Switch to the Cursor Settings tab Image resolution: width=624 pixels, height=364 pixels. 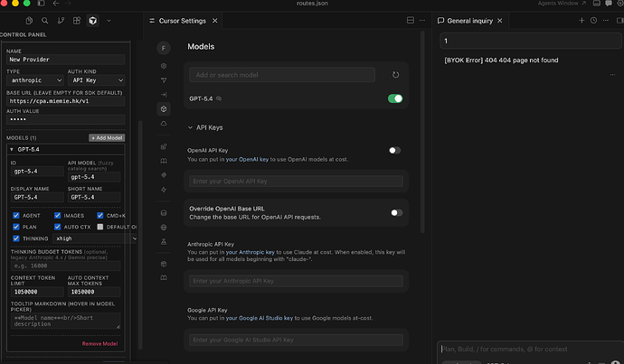point(183,21)
